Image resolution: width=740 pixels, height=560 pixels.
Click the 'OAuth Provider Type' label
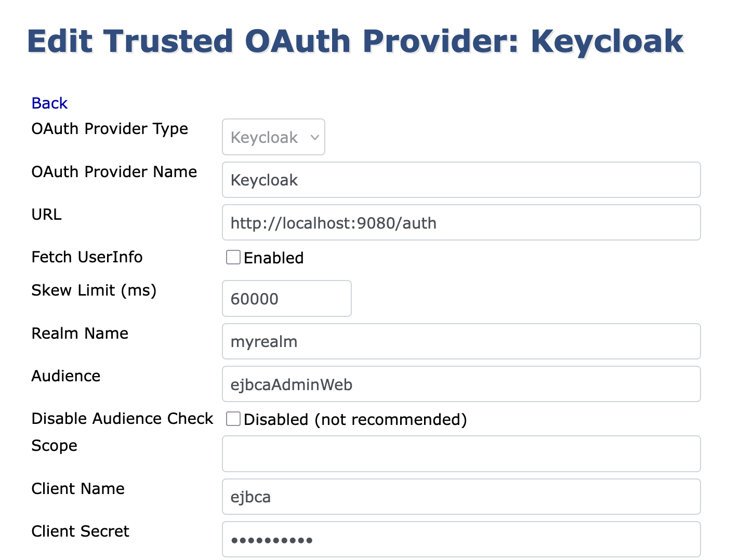[110, 129]
